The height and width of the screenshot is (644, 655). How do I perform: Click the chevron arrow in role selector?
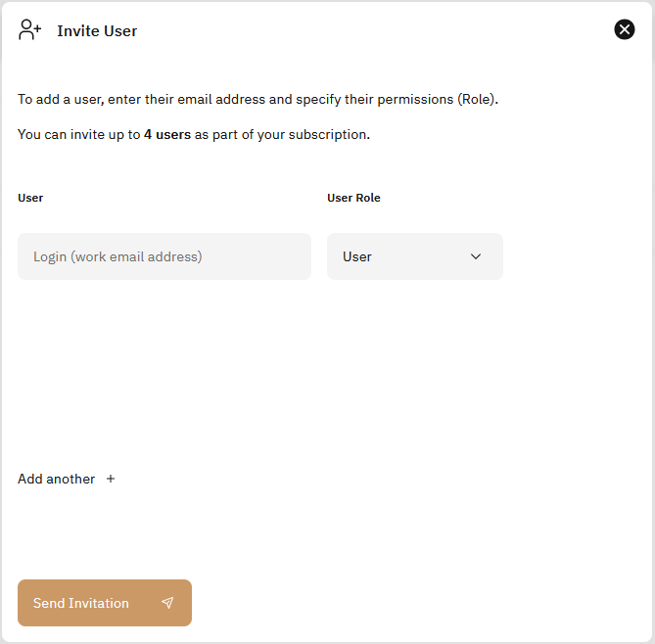[x=476, y=256]
